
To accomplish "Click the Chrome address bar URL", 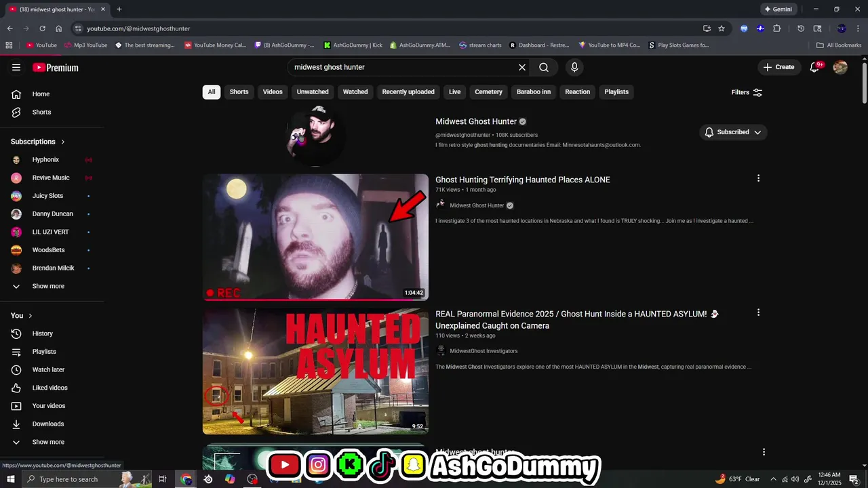I will click(x=138, y=28).
